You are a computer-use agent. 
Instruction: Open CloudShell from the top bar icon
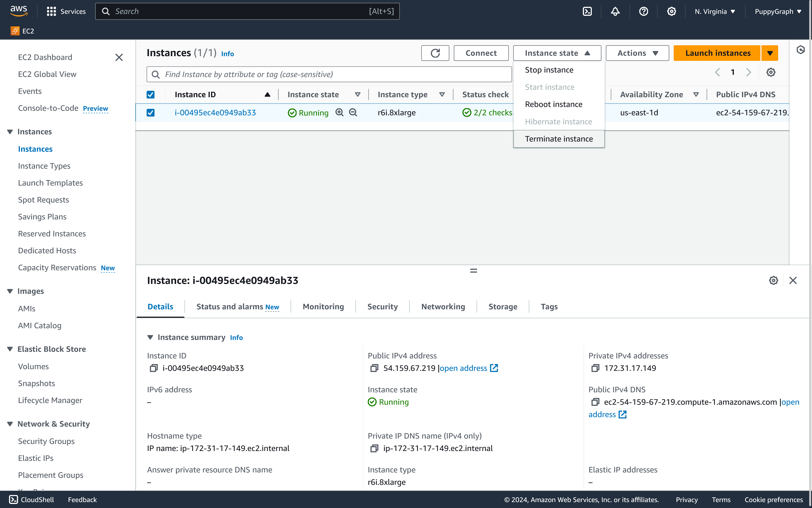point(587,11)
